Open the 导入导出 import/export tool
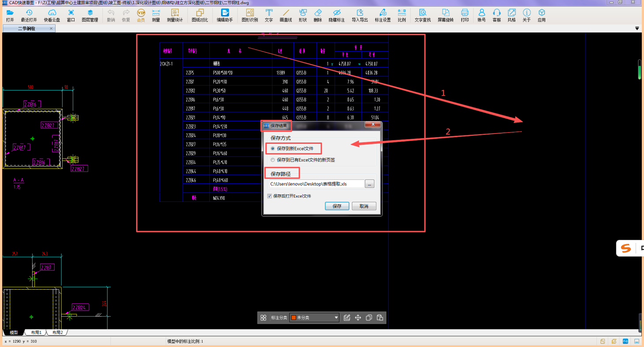The image size is (644, 347). tap(360, 15)
